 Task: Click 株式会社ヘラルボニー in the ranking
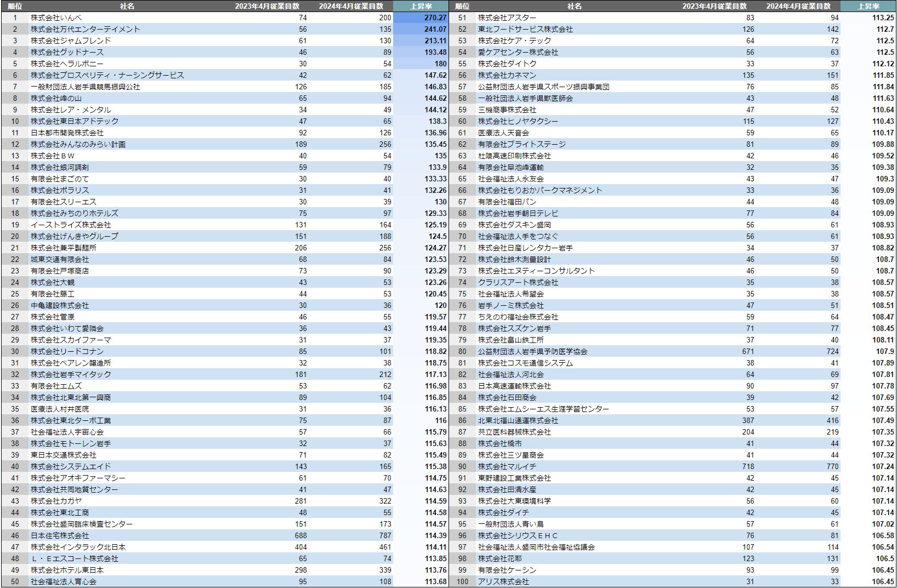coord(67,64)
